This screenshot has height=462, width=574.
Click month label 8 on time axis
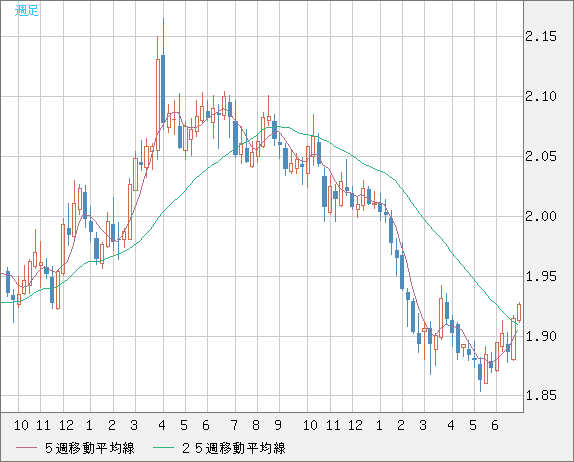point(256,425)
